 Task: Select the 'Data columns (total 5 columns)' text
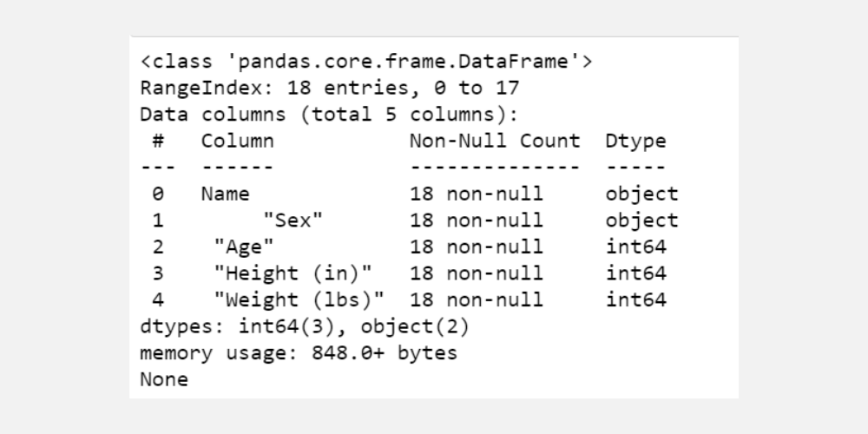tap(329, 115)
